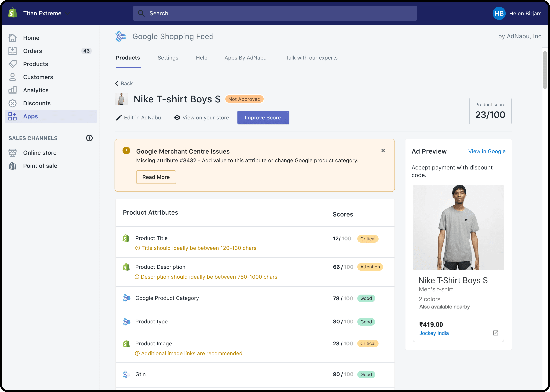
Task: Open Orders via its inbox icon
Action: click(13, 51)
